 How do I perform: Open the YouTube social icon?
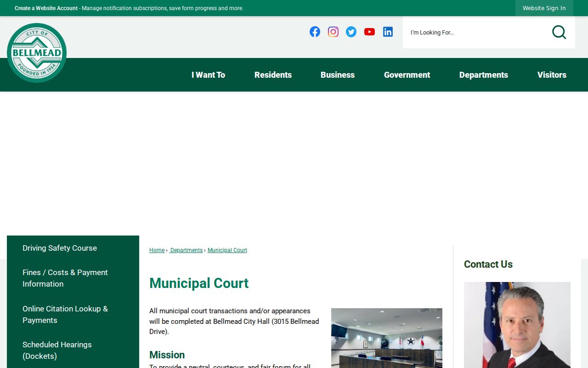pos(369,32)
